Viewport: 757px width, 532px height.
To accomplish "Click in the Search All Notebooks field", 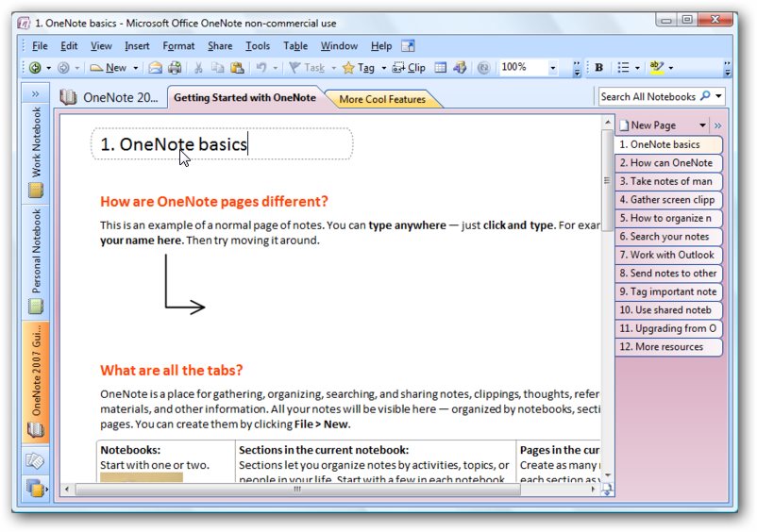I will 648,96.
